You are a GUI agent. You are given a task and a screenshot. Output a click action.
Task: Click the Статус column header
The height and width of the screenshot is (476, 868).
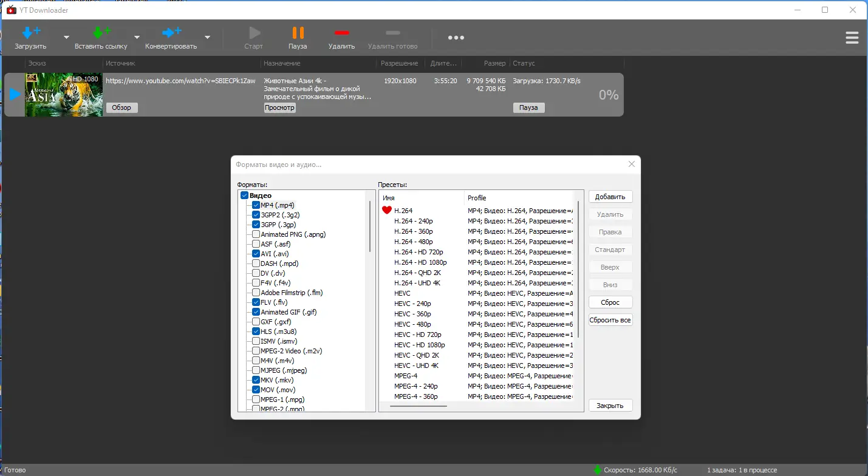567,63
